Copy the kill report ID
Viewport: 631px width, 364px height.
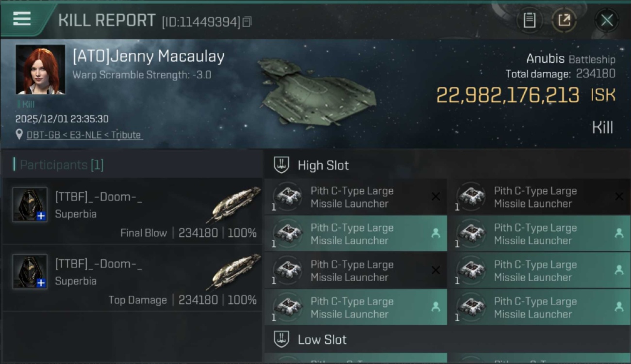247,22
